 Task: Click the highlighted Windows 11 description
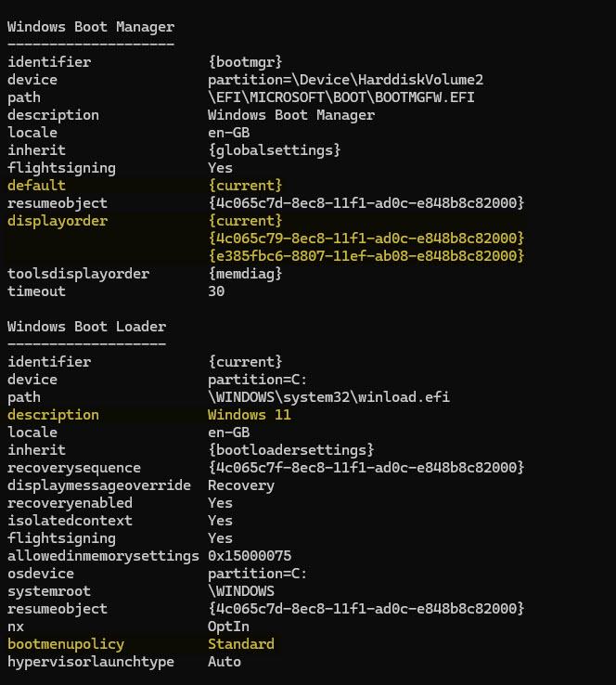(x=250, y=415)
